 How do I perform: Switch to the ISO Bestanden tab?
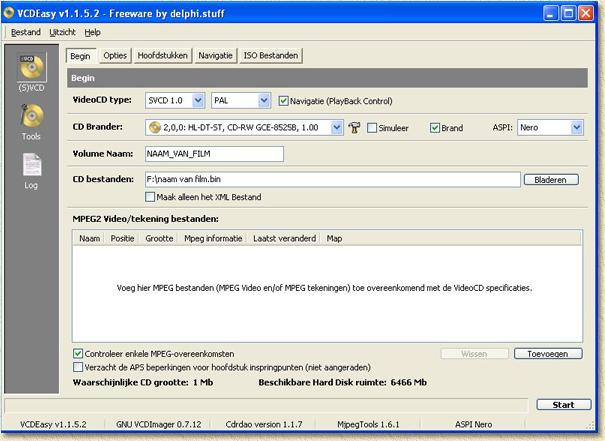tap(272, 56)
